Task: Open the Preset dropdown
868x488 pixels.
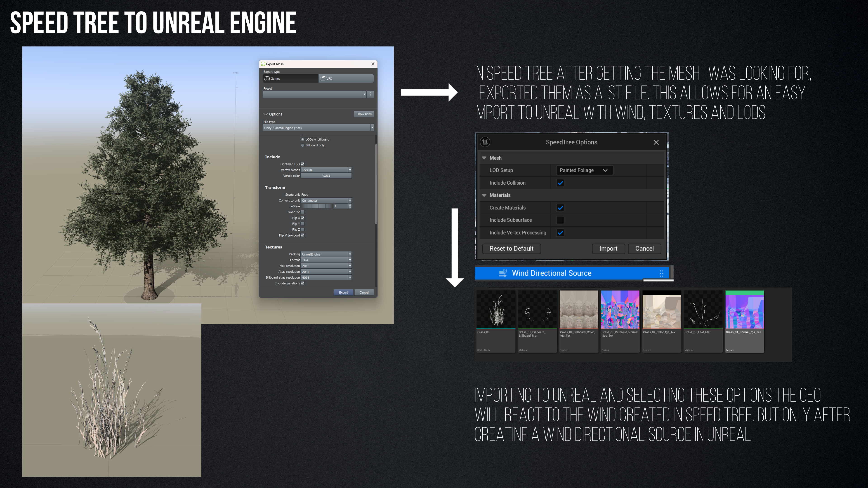Action: [314, 94]
